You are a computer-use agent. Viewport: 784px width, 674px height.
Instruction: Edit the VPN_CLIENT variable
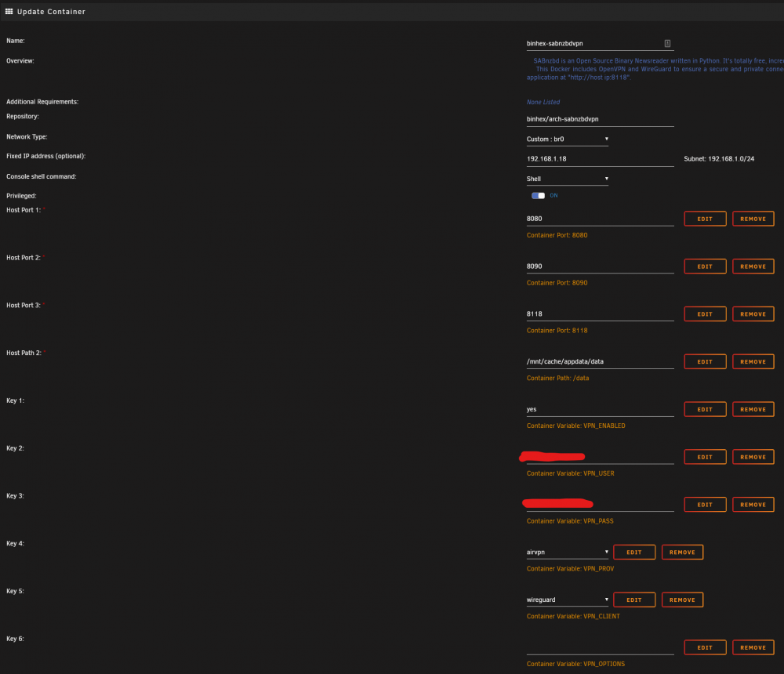click(634, 600)
